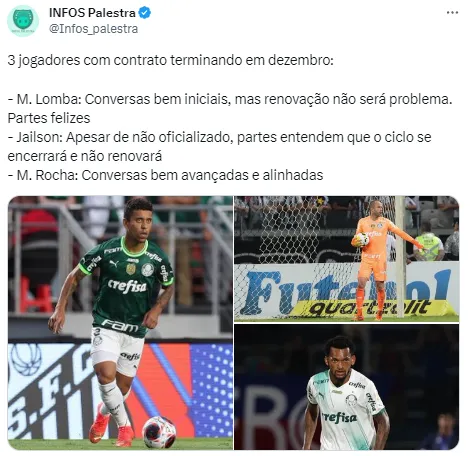This screenshot has width=472, height=456.
Task: Open the INFOS Palestra profile avatar
Action: click(23, 21)
